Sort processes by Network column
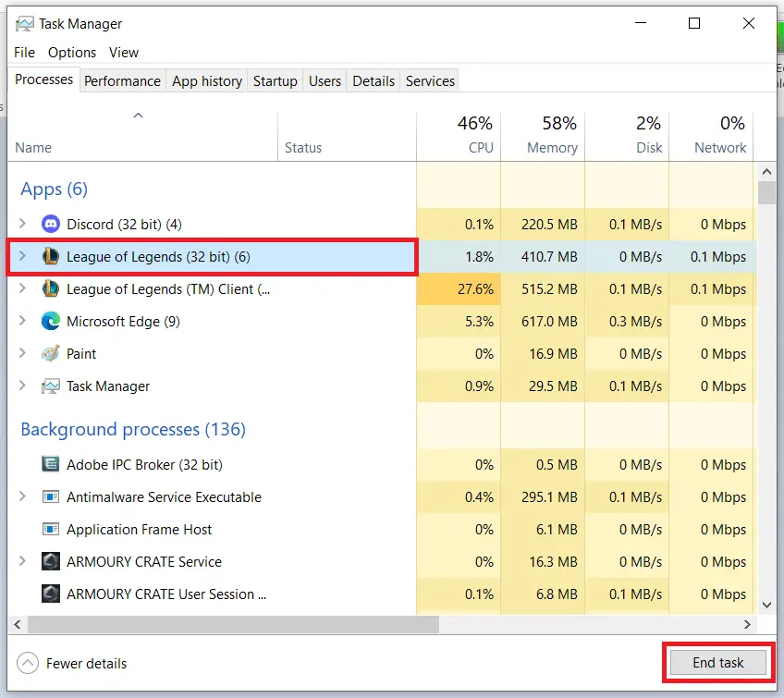Image resolution: width=784 pixels, height=698 pixels. coord(711,136)
